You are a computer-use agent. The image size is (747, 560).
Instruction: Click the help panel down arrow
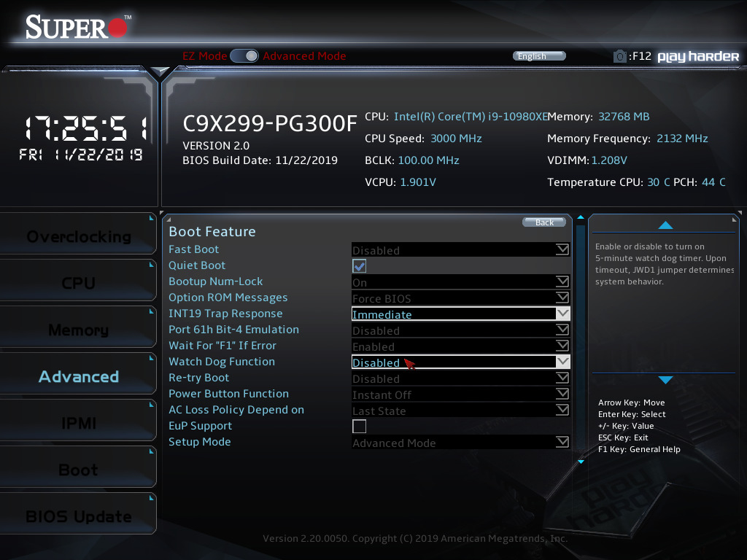click(665, 379)
